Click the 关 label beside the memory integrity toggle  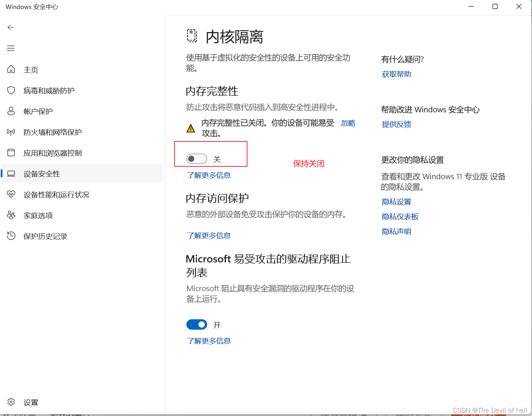pos(217,159)
